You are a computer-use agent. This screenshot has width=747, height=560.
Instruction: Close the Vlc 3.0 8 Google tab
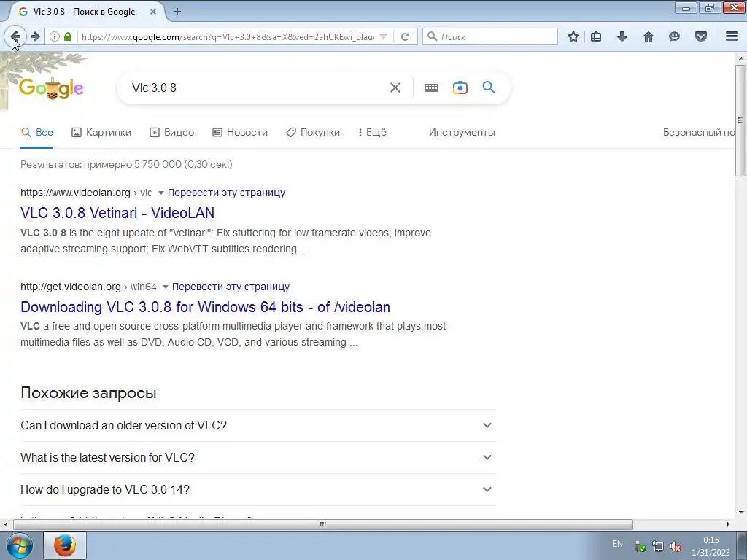pos(153,12)
